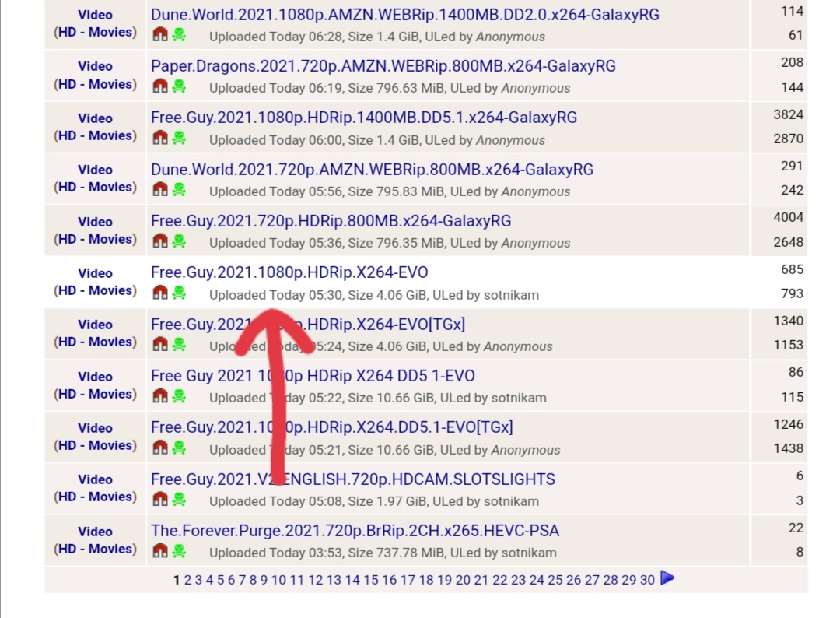Image resolution: width=840 pixels, height=618 pixels.
Task: Open Free.Guy.2021.1080p.HDRip.X264-EVO link
Action: [289, 272]
